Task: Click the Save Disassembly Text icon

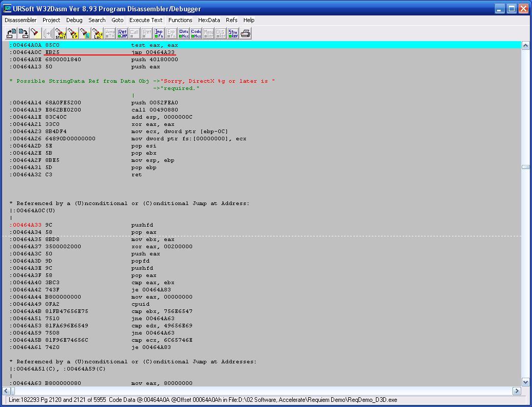Action: [x=23, y=33]
